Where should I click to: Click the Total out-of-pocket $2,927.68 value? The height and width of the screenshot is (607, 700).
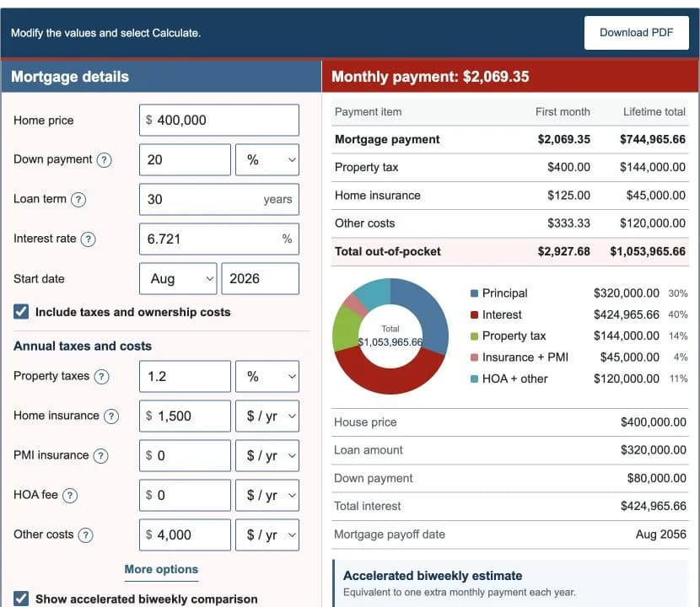tap(564, 251)
